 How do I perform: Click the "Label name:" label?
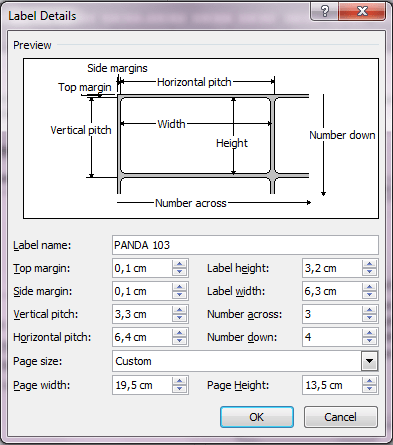point(42,245)
